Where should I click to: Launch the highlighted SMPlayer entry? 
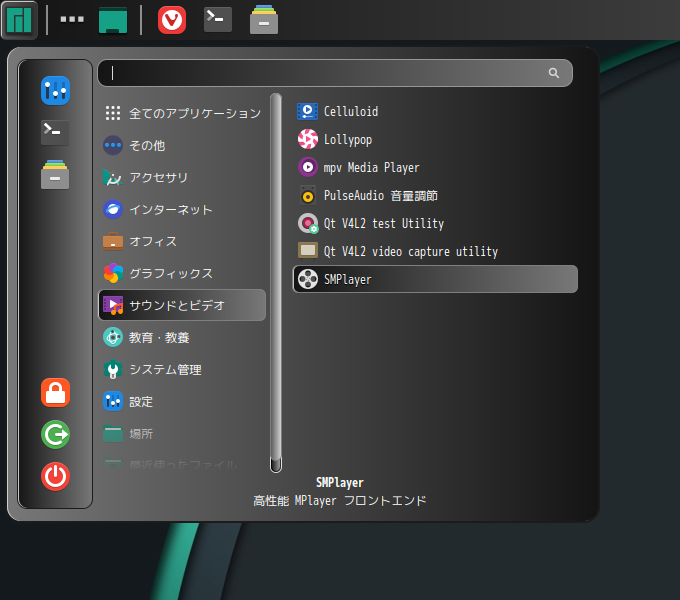click(x=435, y=279)
